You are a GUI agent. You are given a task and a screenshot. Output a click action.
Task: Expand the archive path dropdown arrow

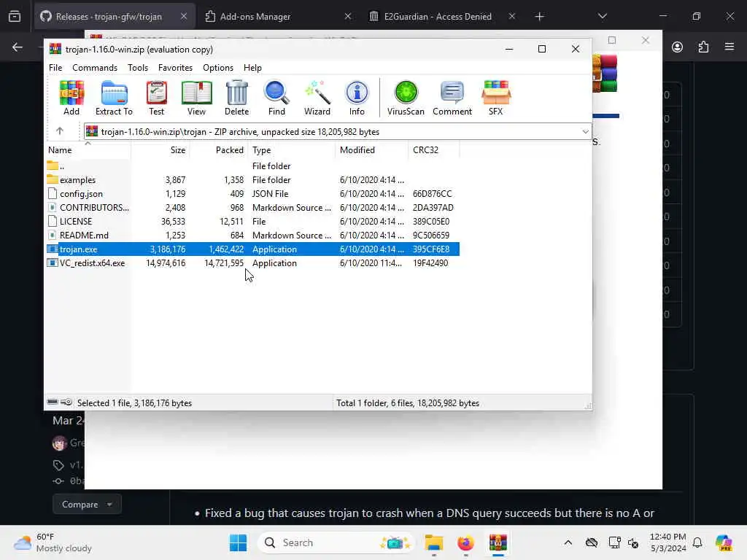point(585,131)
